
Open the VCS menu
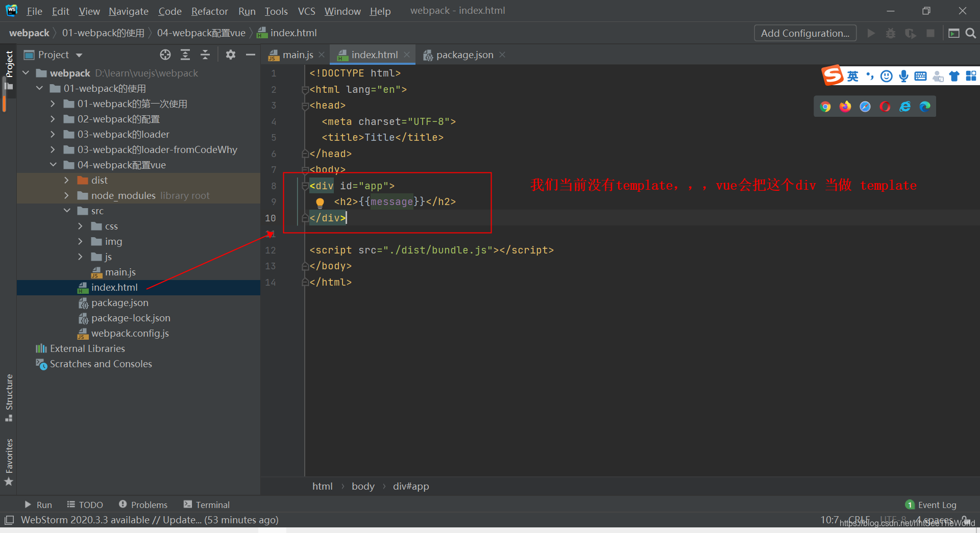pyautogui.click(x=306, y=11)
